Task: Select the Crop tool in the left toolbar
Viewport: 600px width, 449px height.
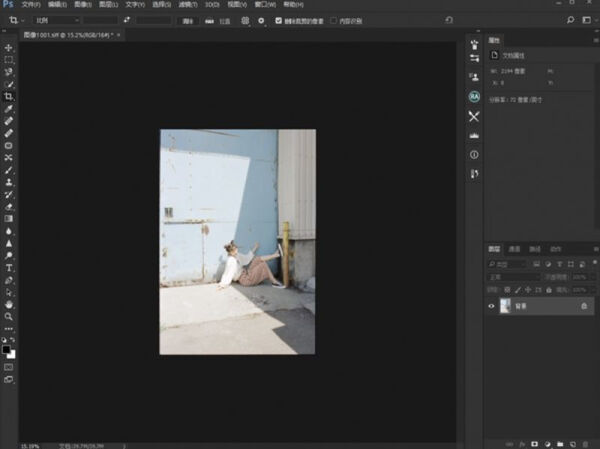Action: 9,97
